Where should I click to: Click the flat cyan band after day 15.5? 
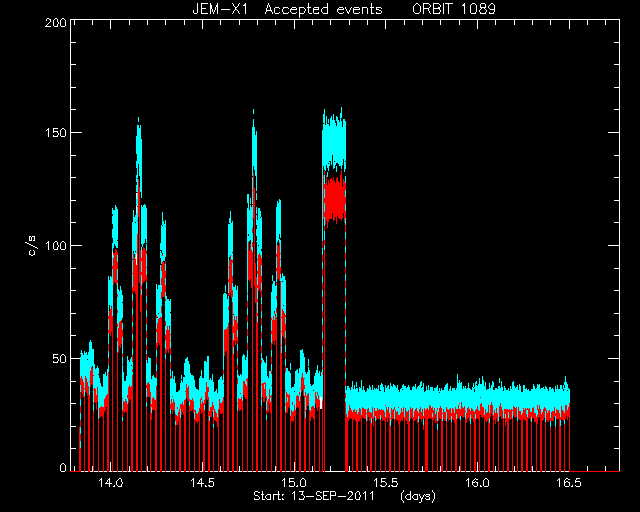[457, 397]
